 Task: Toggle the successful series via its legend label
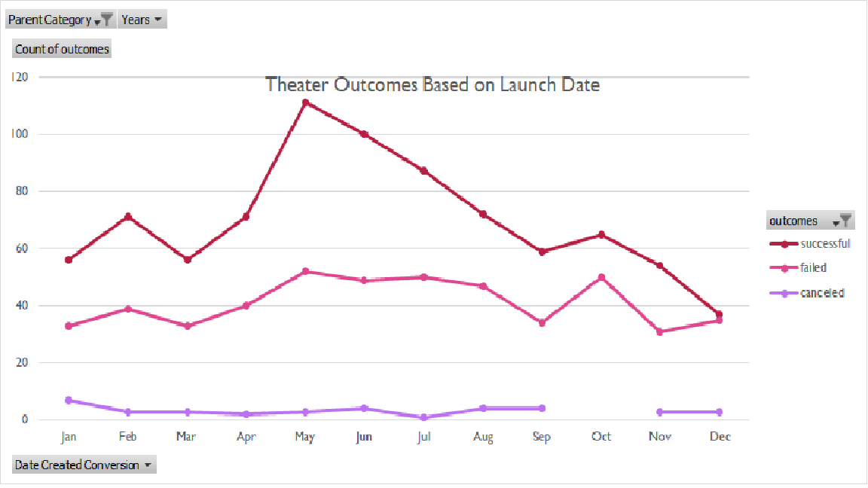pyautogui.click(x=827, y=243)
